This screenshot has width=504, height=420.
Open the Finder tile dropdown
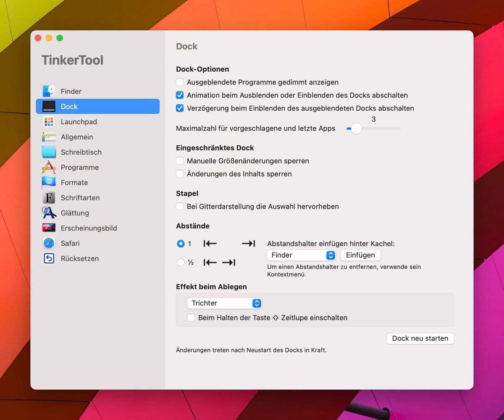[301, 255]
